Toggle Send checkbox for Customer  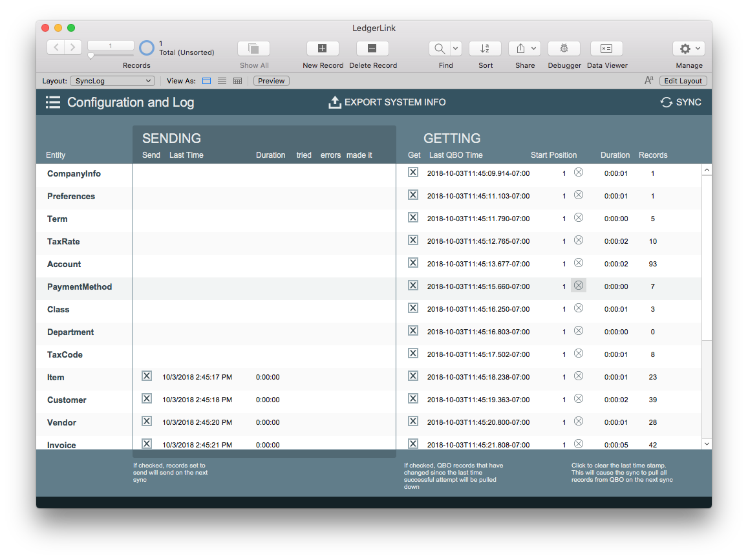[147, 398]
